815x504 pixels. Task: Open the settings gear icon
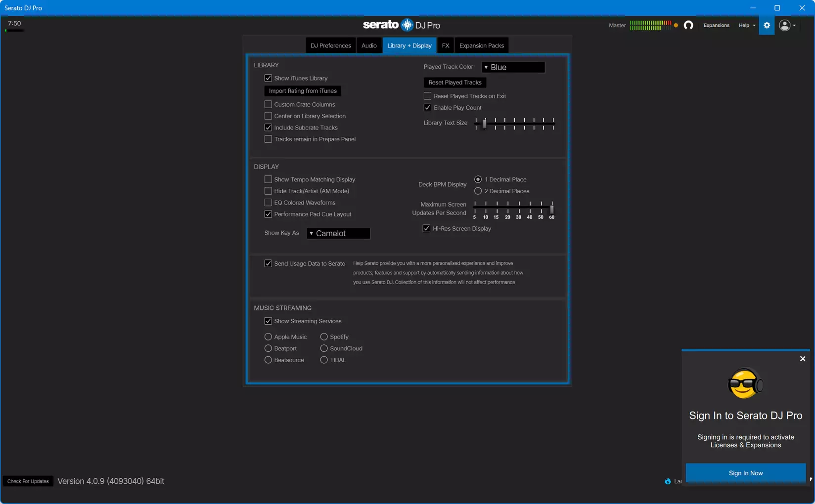click(767, 25)
